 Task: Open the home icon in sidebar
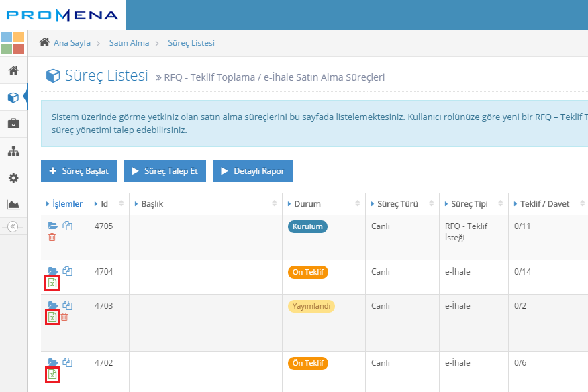tap(13, 70)
